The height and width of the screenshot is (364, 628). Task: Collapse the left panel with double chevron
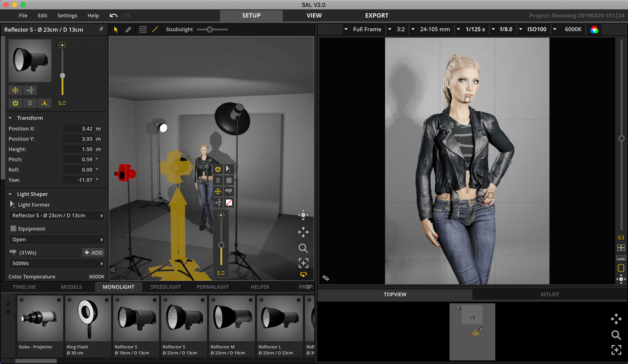coord(113,270)
